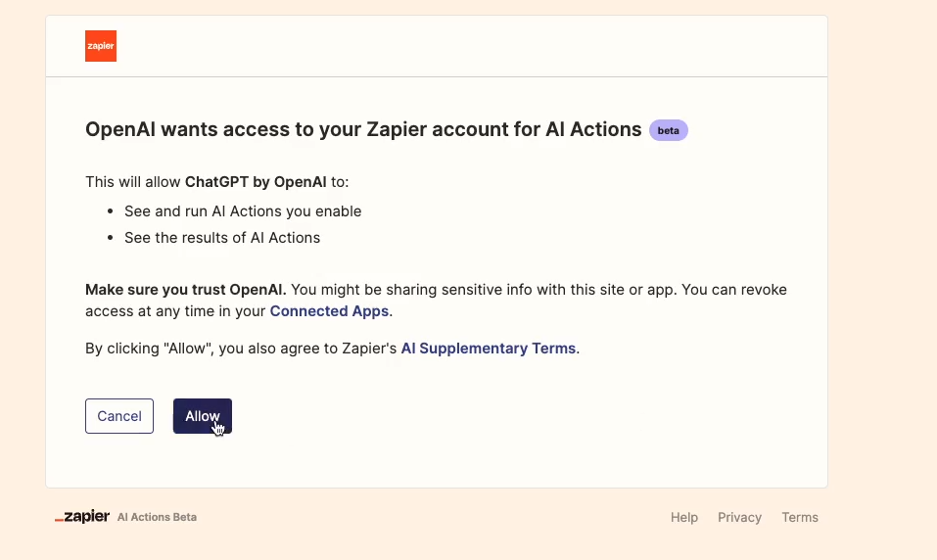This screenshot has height=560, width=937.
Task: Open the Connected Apps link
Action: (329, 311)
